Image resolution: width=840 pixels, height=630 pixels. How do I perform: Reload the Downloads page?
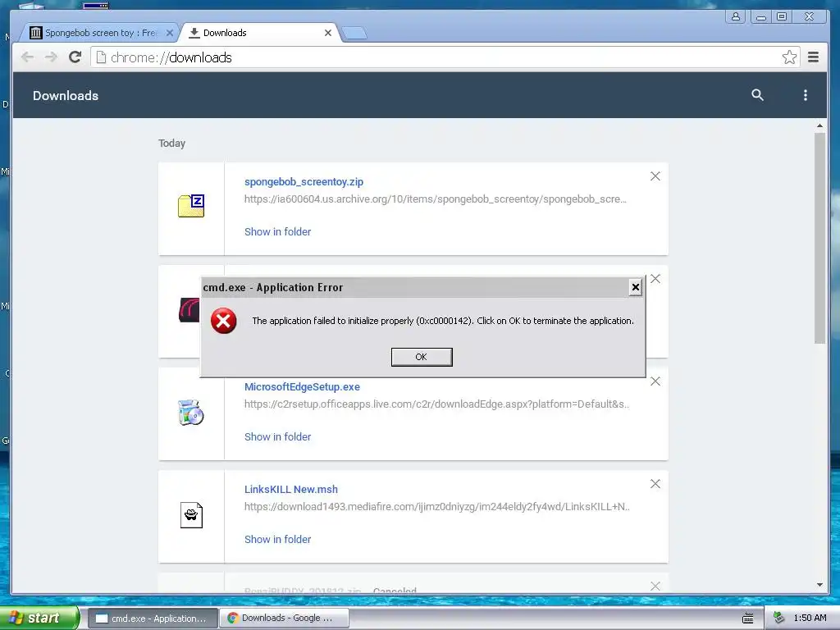[x=75, y=57]
